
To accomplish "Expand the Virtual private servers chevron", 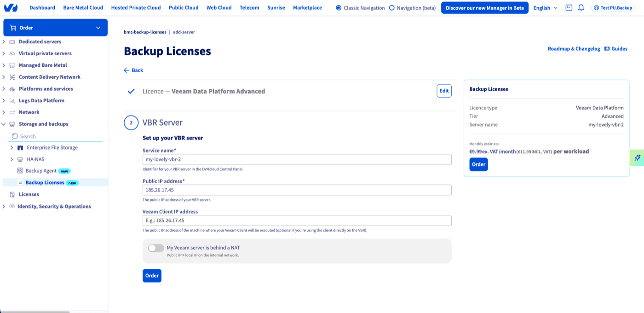I will [x=4, y=53].
